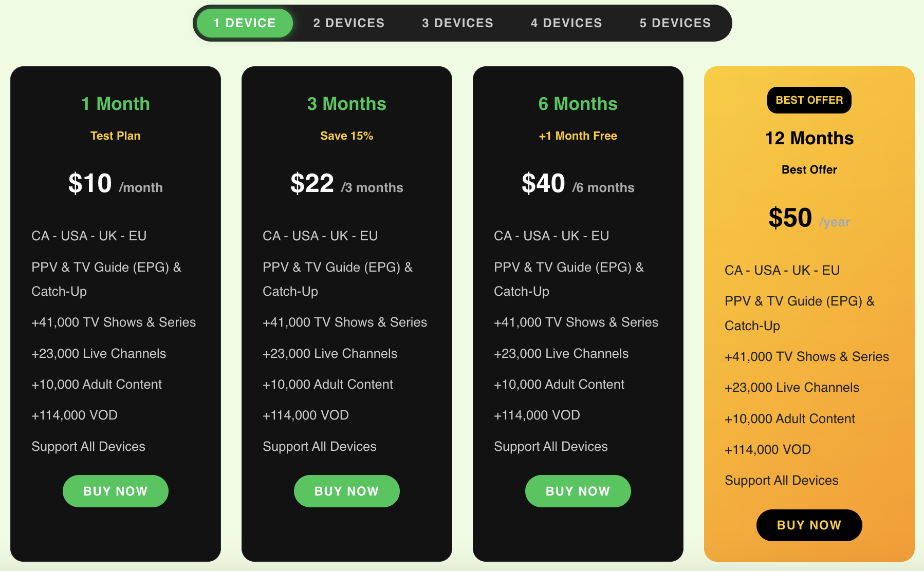Buy Now on the 6 Months plan

(578, 491)
